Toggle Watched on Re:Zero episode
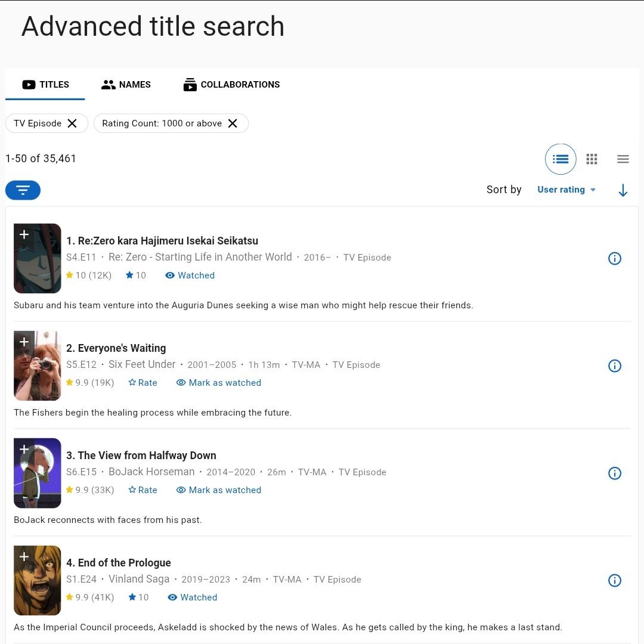The width and height of the screenshot is (644, 644). [190, 275]
